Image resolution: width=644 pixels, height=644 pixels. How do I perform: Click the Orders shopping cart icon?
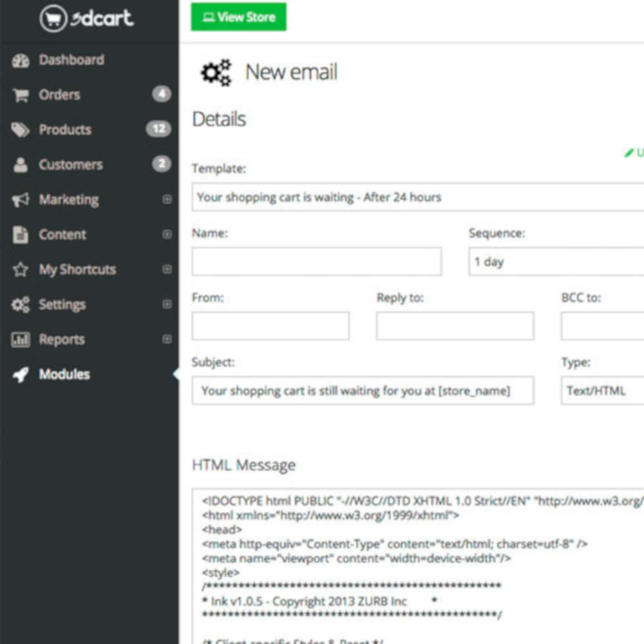[21, 95]
